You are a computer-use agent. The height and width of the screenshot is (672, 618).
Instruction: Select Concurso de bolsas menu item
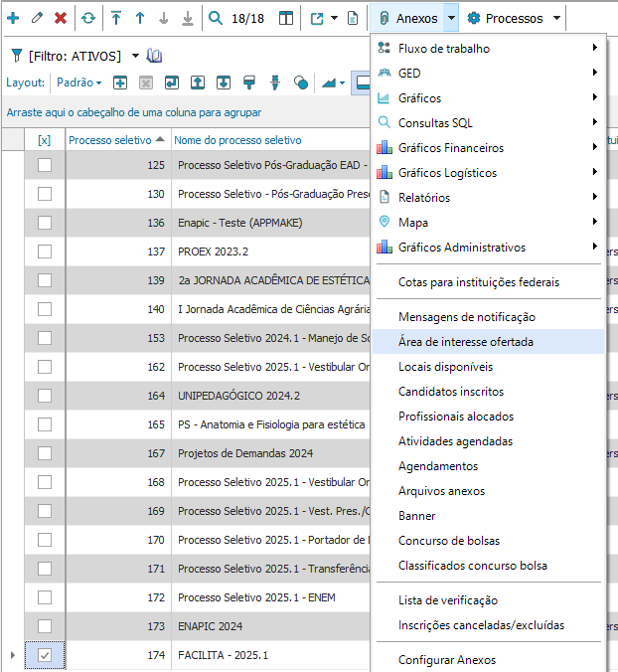click(x=488, y=541)
